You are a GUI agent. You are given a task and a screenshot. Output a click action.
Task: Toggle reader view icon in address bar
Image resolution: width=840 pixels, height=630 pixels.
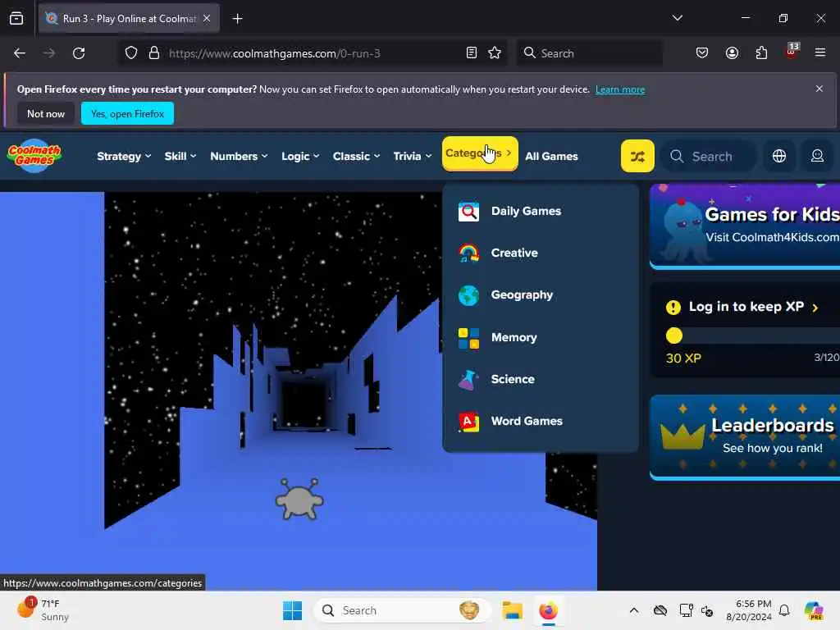[x=472, y=53]
